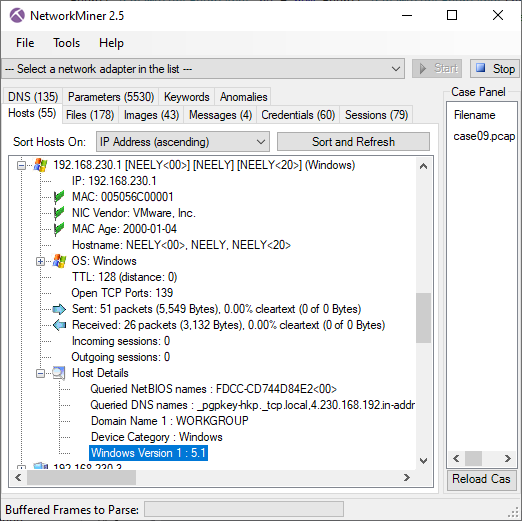Viewport: 522px width, 521px height.
Task: Switch to the Keywords tab
Action: (x=187, y=97)
